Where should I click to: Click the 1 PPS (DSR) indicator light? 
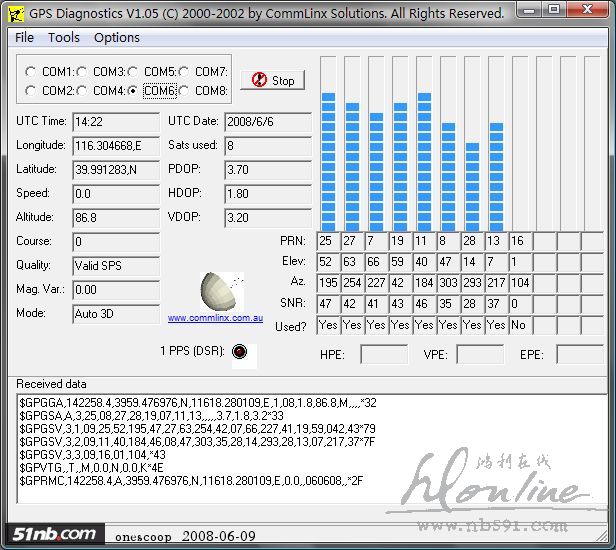point(238,351)
